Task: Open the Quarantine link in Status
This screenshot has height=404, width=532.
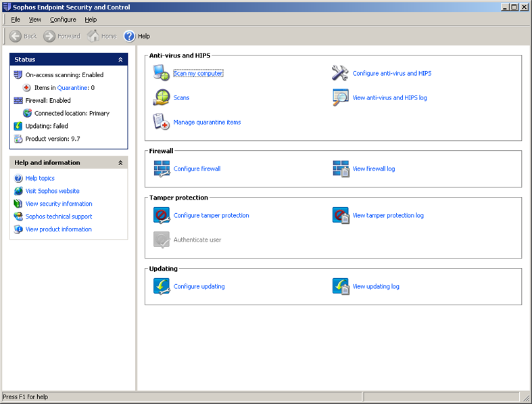Action: (72, 87)
